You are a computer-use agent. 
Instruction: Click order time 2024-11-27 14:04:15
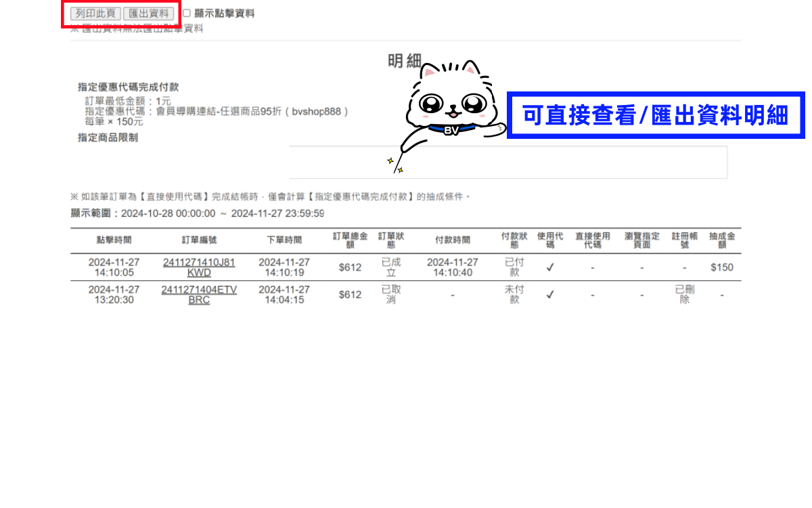284,294
